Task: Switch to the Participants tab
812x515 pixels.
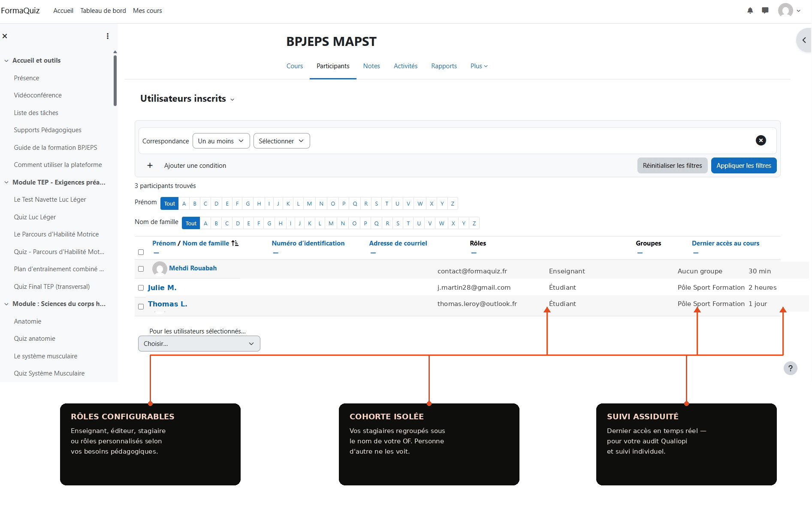Action: tap(333, 66)
